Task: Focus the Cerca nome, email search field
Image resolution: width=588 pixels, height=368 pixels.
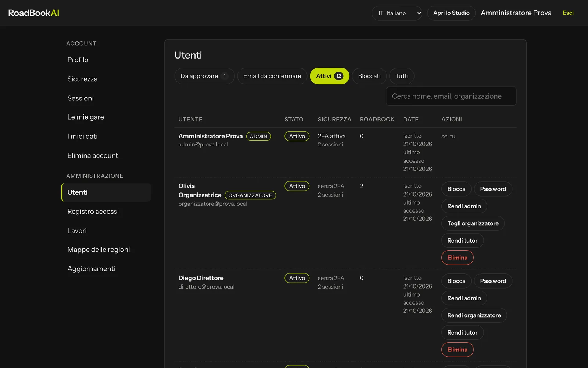Action: 451,96
